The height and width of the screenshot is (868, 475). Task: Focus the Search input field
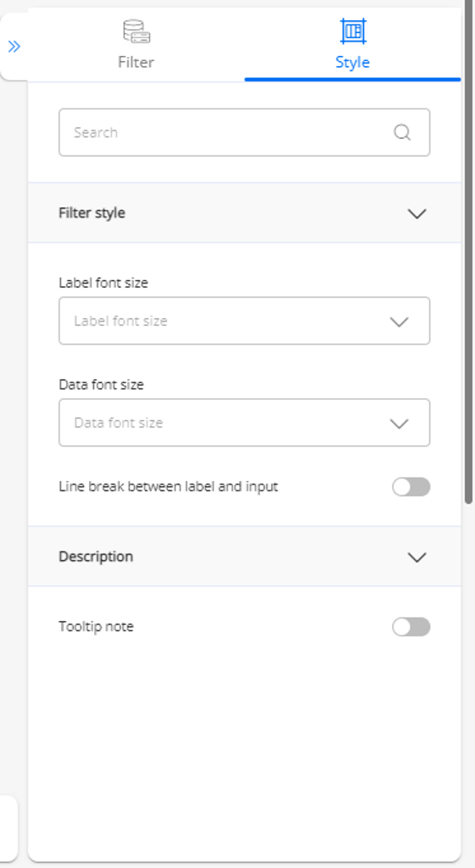coord(244,132)
